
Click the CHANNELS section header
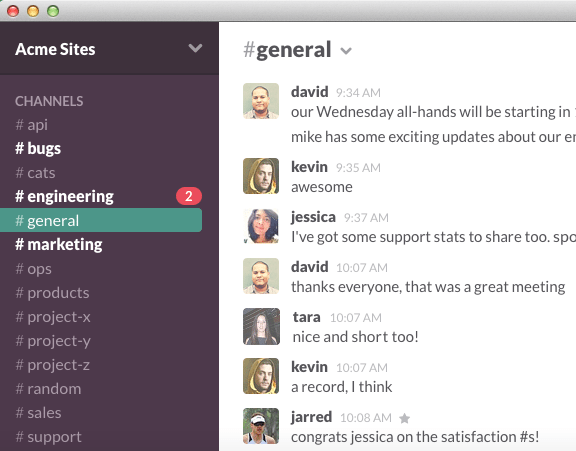point(49,101)
